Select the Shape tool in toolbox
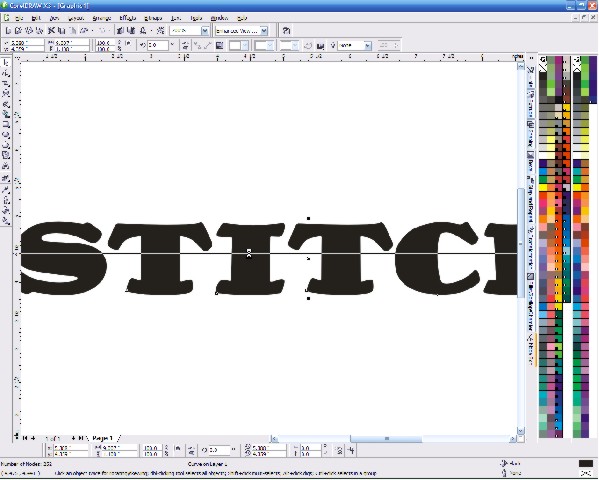Image resolution: width=599 pixels, height=480 pixels. pos(6,73)
